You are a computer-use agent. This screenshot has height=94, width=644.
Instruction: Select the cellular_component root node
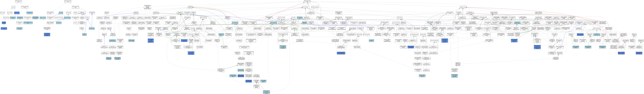click(68, 2)
